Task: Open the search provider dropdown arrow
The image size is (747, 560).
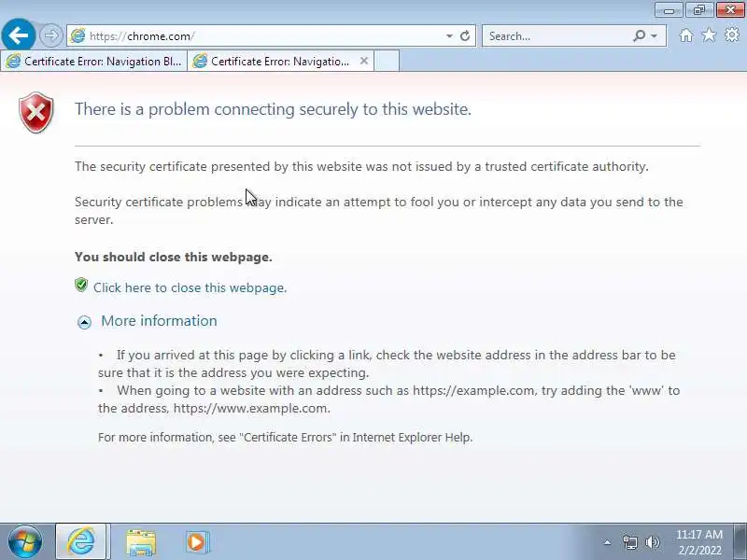Action: click(x=655, y=35)
